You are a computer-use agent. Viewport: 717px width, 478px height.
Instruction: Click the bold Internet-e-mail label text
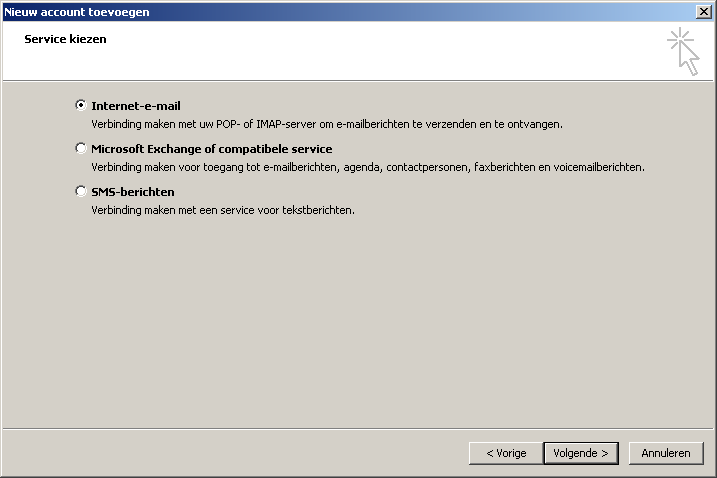coord(136,105)
